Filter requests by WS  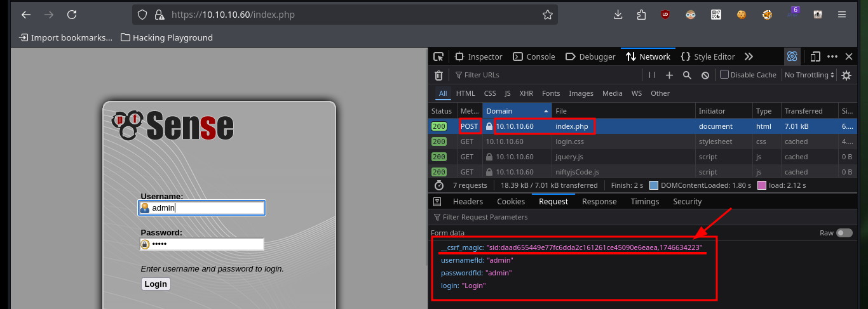click(x=636, y=93)
